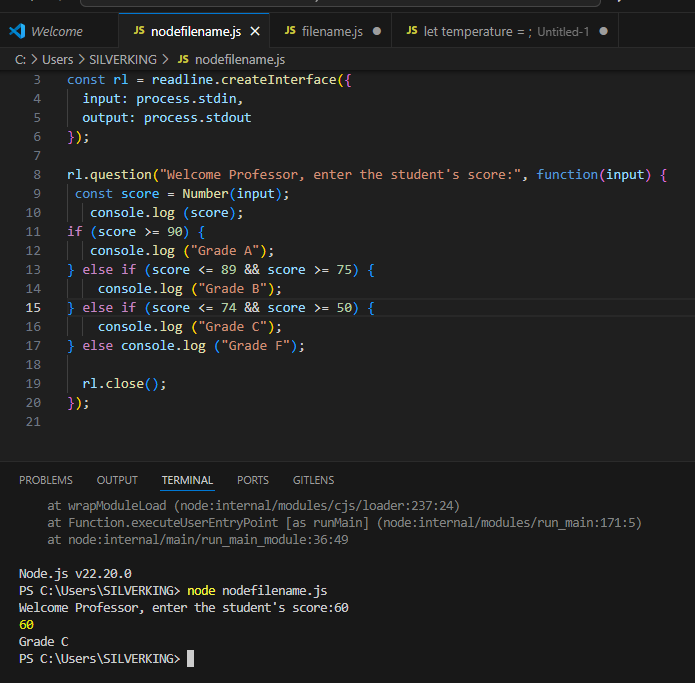Click nodefilename.js in the breadcrumb

click(240, 59)
